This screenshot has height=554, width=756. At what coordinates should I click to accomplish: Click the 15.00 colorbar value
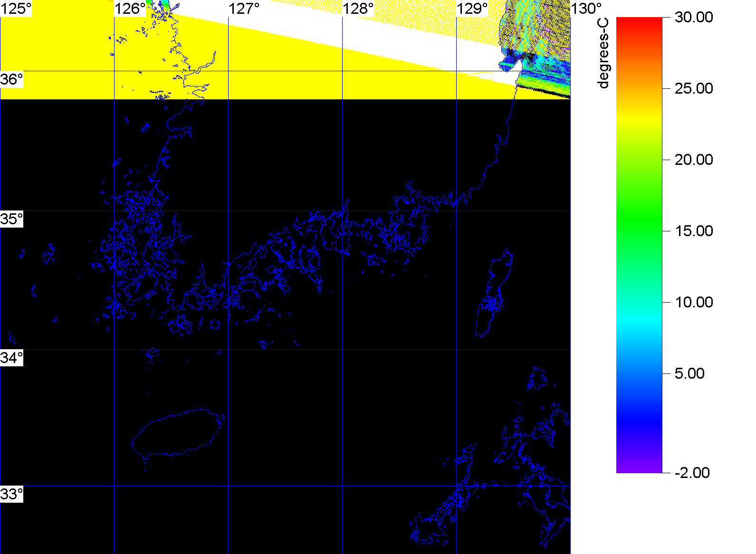694,231
